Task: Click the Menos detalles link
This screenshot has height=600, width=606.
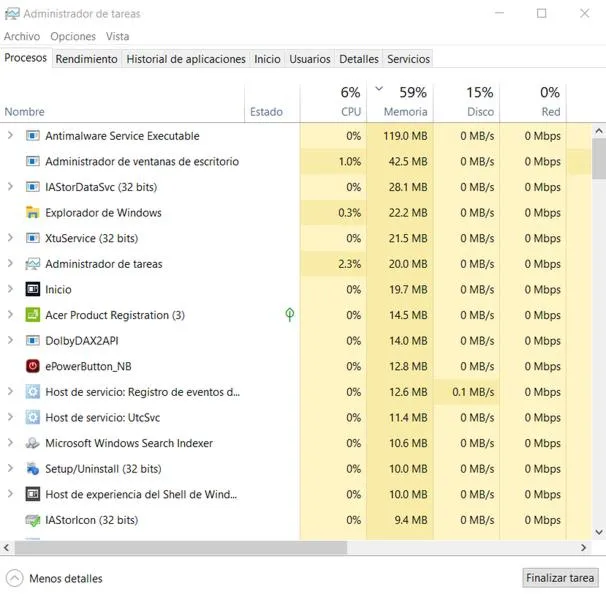Action: pyautogui.click(x=66, y=579)
